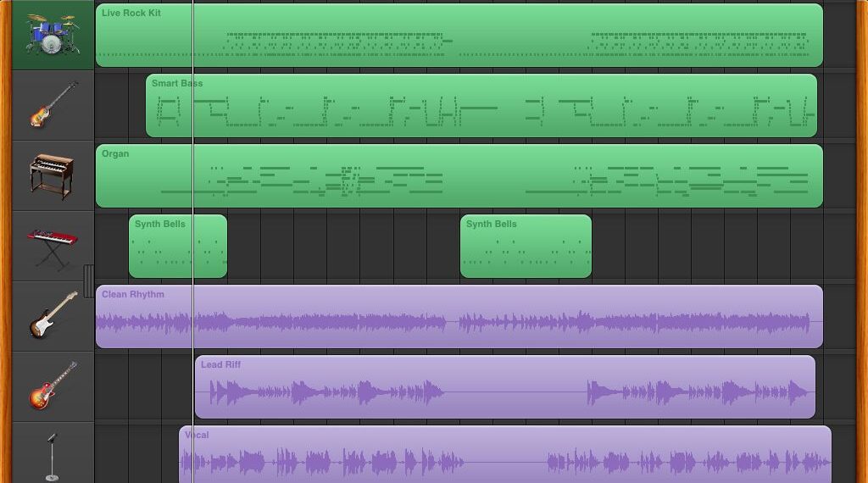
Task: Click the track header resize handle
Action: 88,281
